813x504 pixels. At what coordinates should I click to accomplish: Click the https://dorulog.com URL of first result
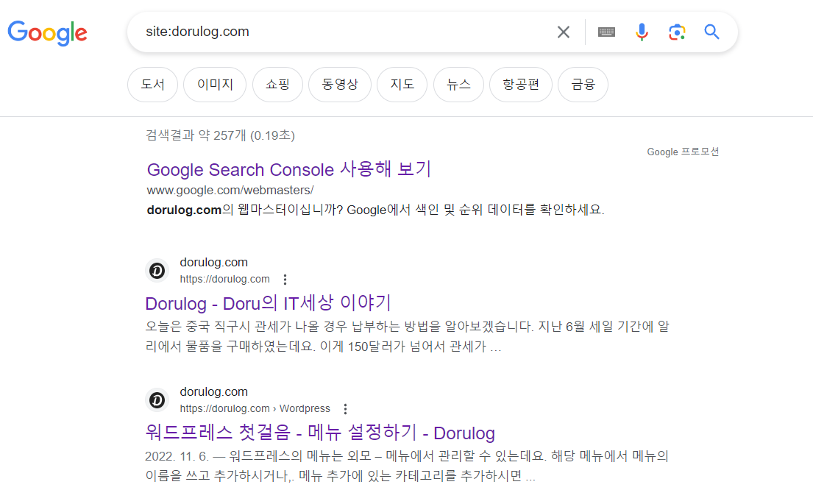[224, 279]
